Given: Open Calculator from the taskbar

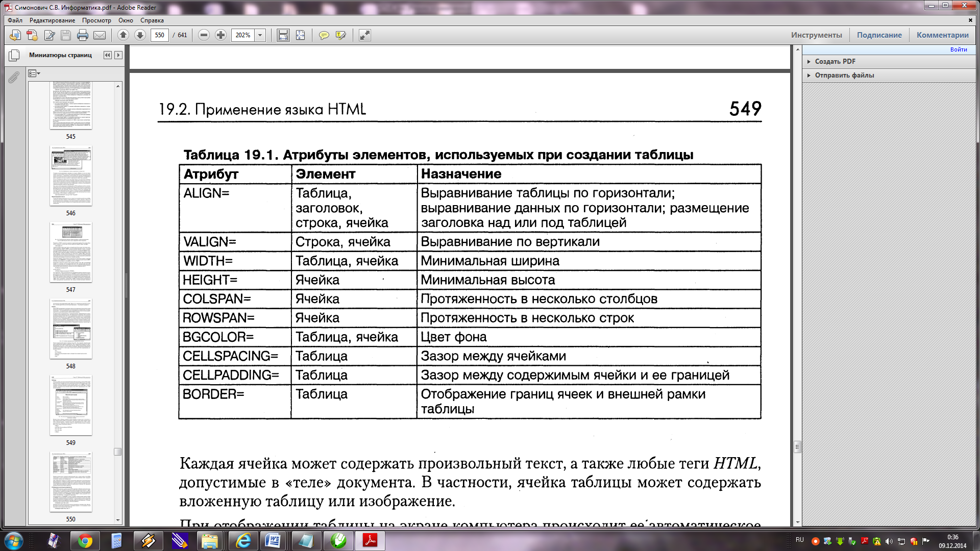Looking at the screenshot, I should click(116, 541).
